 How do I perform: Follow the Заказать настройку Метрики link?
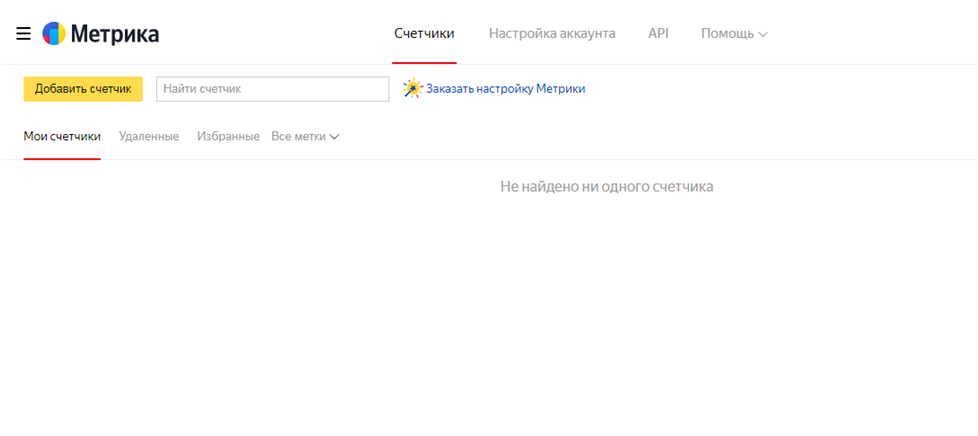click(x=505, y=89)
